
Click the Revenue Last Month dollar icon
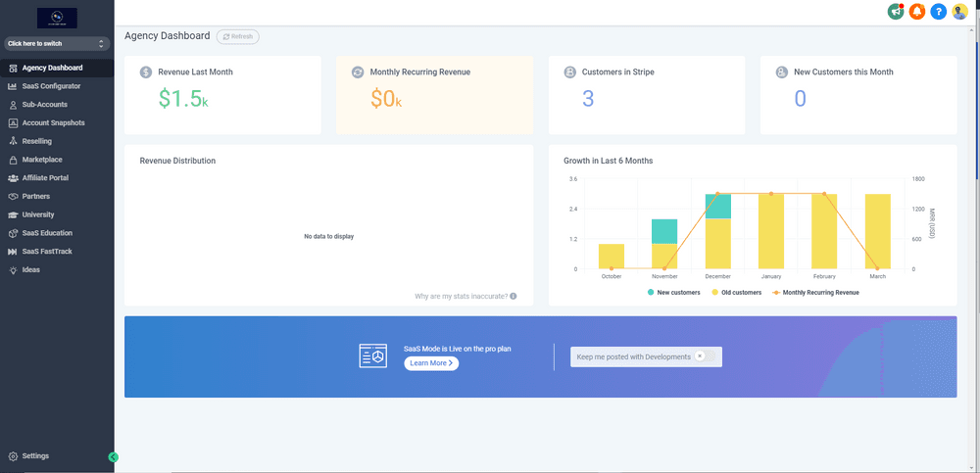(146, 72)
